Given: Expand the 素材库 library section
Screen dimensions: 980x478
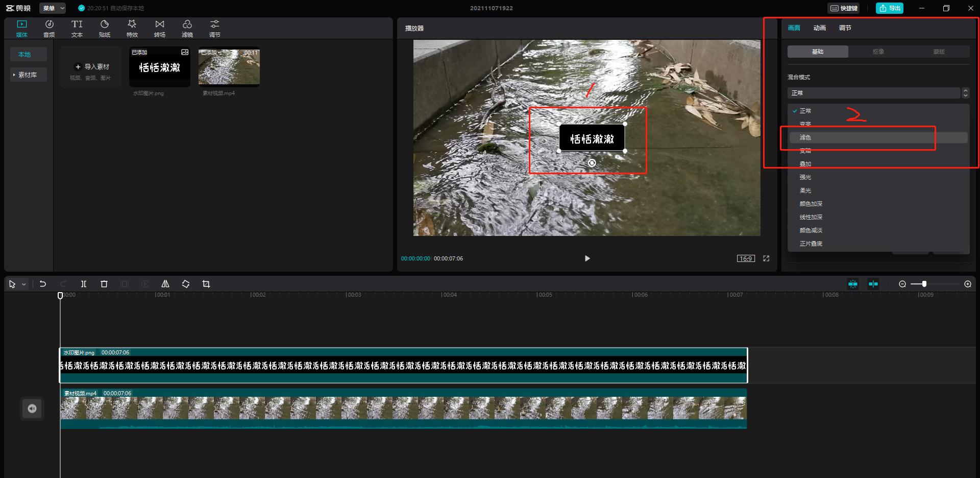Looking at the screenshot, I should (28, 75).
